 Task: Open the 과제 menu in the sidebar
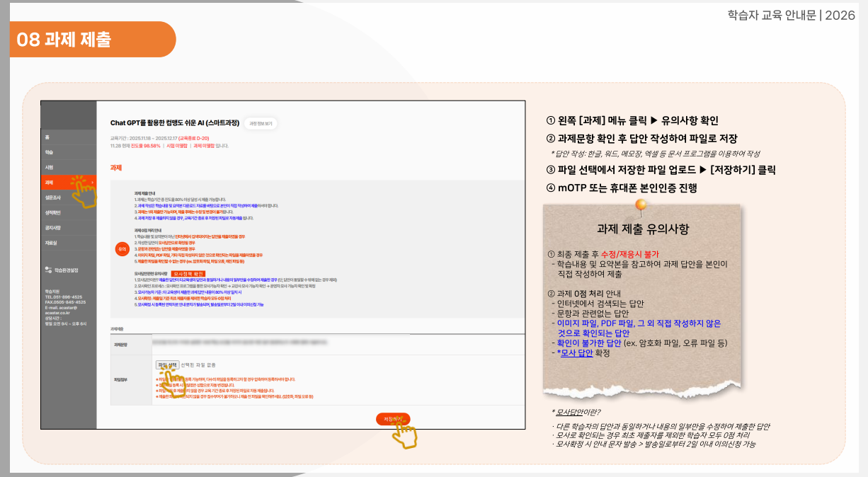(x=51, y=183)
